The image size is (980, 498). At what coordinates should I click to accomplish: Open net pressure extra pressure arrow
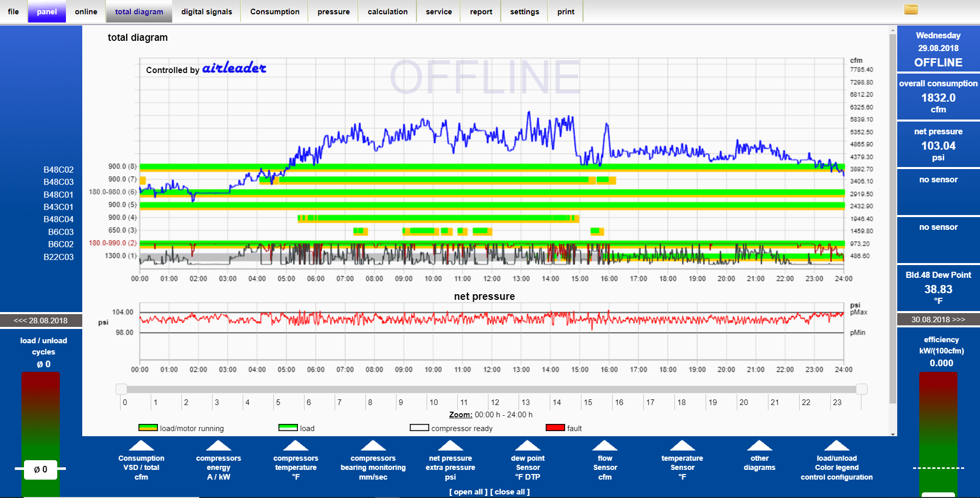[450, 445]
